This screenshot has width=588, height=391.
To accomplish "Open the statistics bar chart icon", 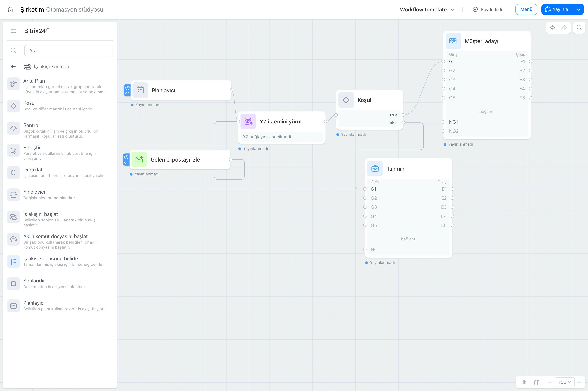I will tap(524, 382).
